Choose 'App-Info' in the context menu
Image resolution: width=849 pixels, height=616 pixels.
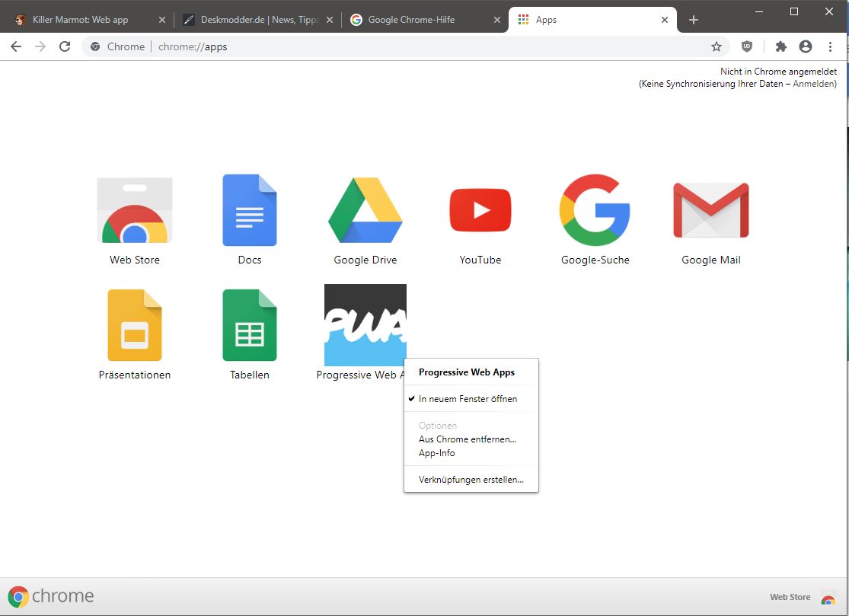[471, 453]
